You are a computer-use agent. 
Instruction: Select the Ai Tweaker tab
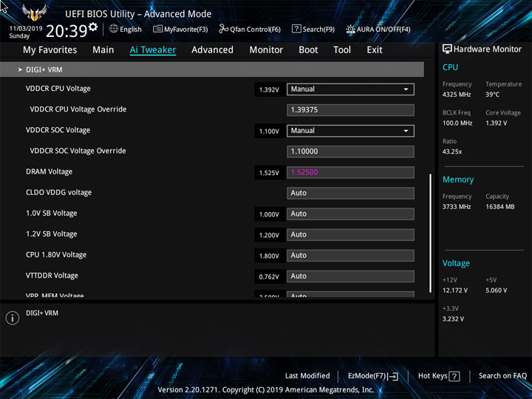pyautogui.click(x=153, y=50)
